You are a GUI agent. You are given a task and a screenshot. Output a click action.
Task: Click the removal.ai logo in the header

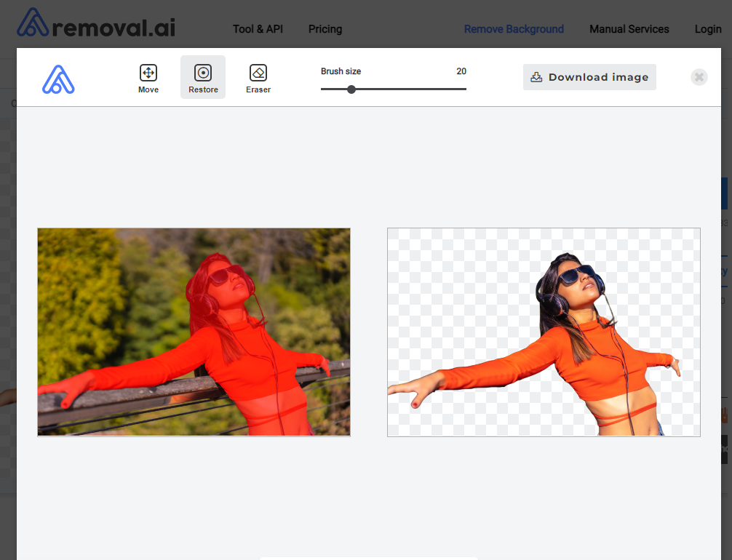click(96, 23)
